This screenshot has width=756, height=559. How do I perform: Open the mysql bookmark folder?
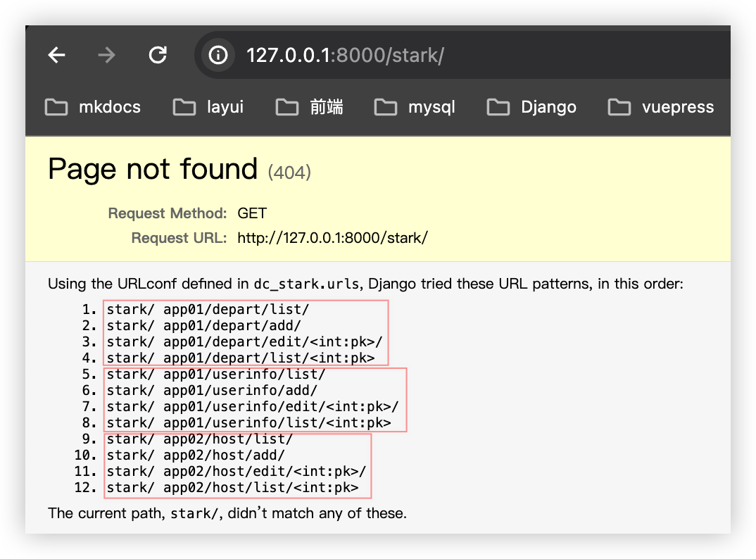tap(415, 107)
